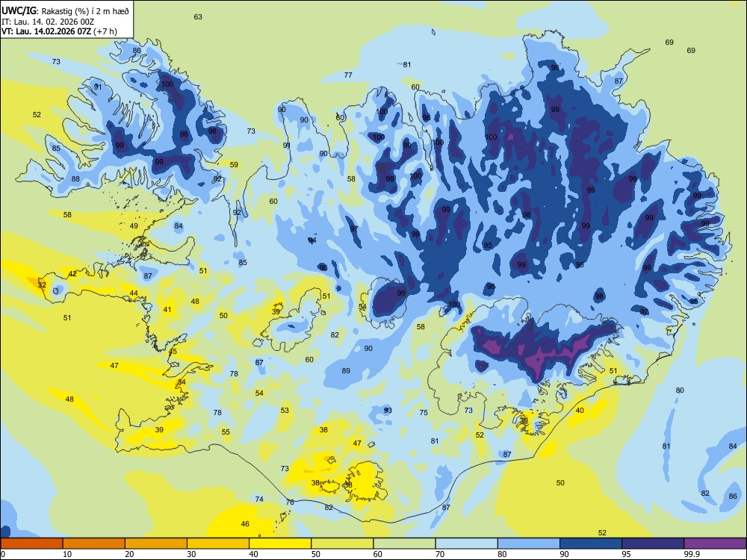Click the humidity value '74' on the map

pos(259,499)
